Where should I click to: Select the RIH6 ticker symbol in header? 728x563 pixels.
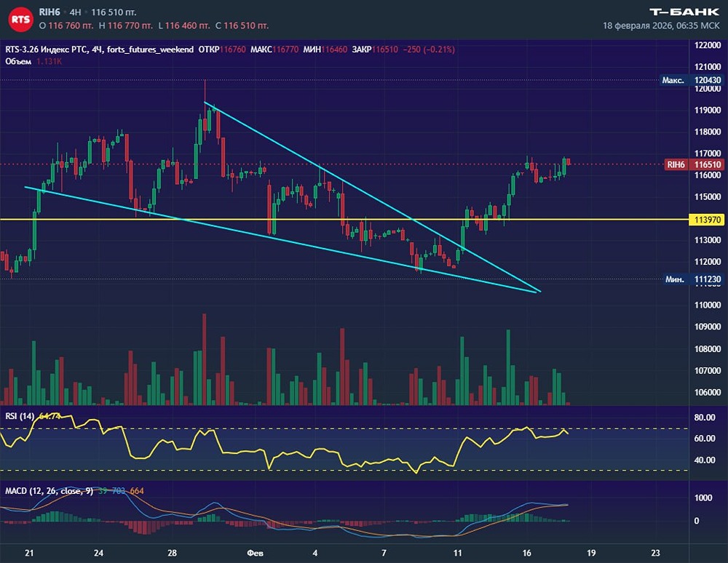[50, 12]
